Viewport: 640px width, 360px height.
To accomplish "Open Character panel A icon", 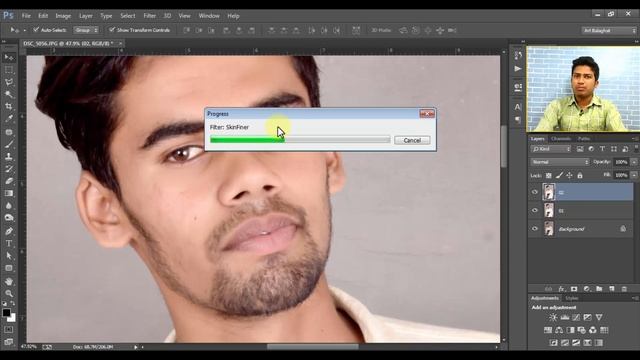I will [518, 107].
